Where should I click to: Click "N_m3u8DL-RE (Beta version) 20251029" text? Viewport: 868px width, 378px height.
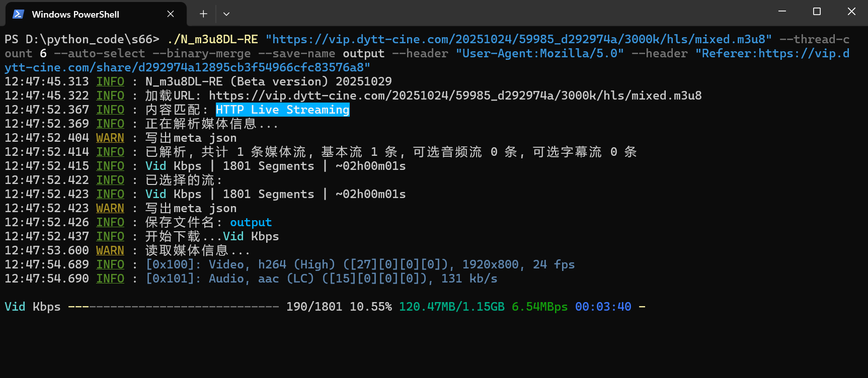pos(269,81)
